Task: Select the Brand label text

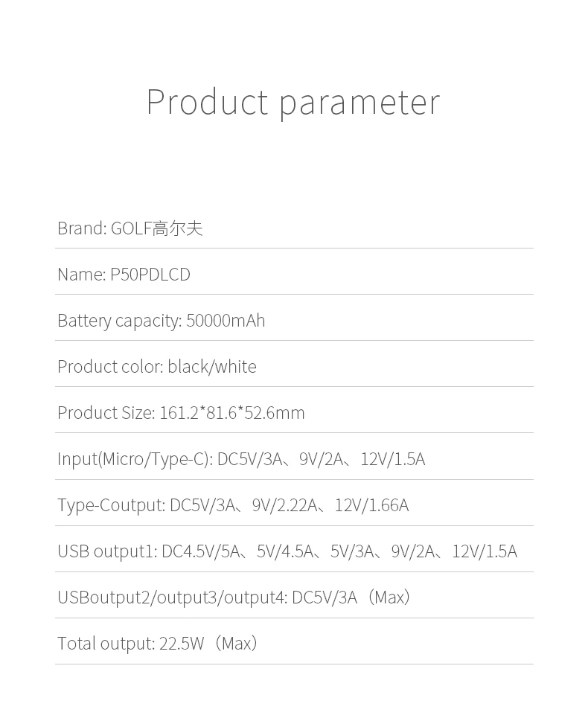Action: click(x=81, y=228)
